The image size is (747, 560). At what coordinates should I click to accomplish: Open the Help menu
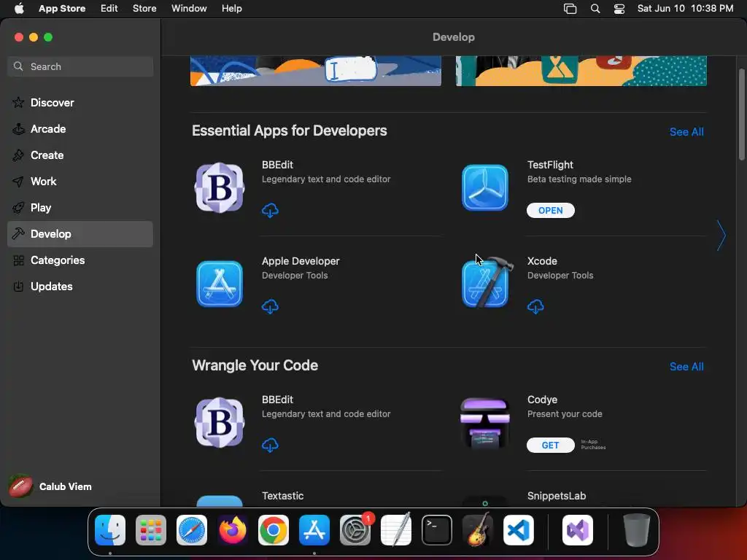(x=231, y=9)
